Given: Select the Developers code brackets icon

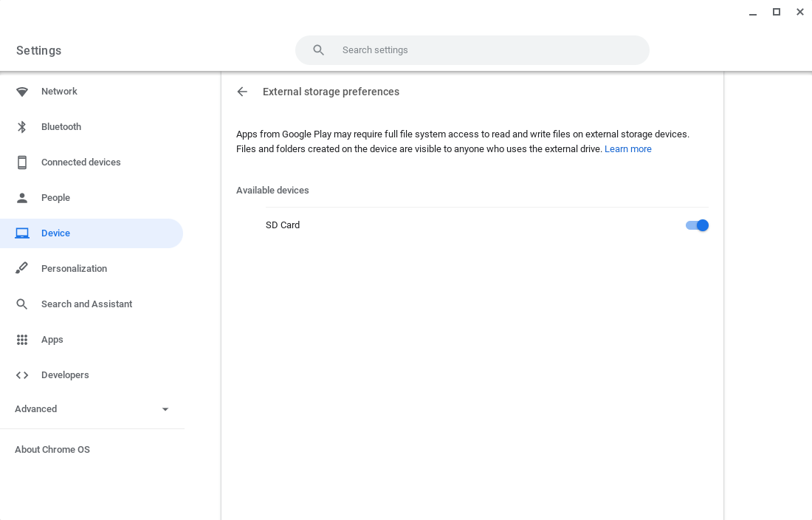Looking at the screenshot, I should tap(22, 374).
